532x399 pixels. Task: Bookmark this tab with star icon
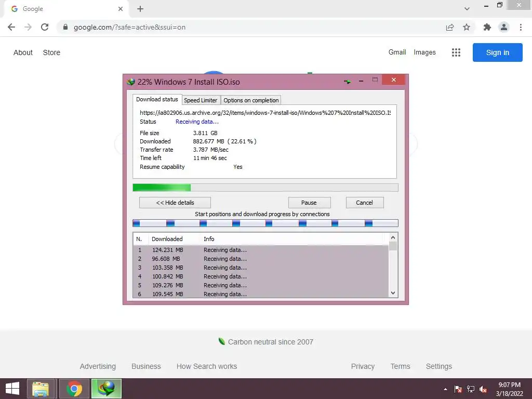click(467, 27)
